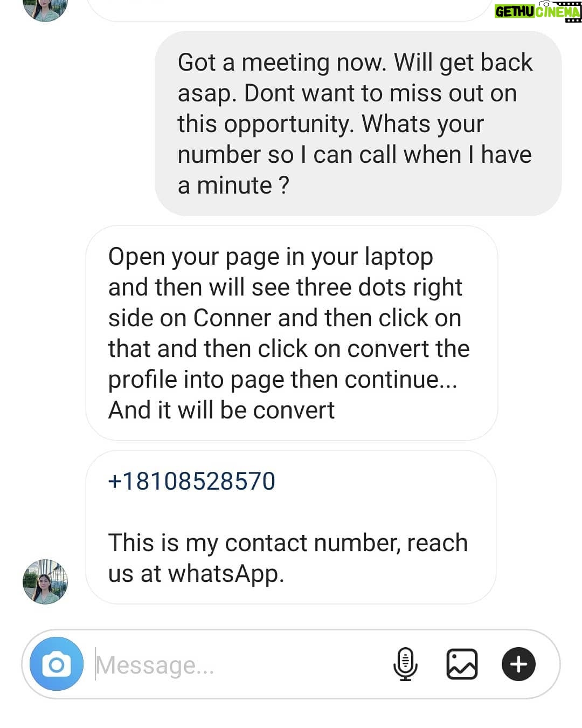
Task: Tap the microphone voice message icon
Action: point(405,664)
